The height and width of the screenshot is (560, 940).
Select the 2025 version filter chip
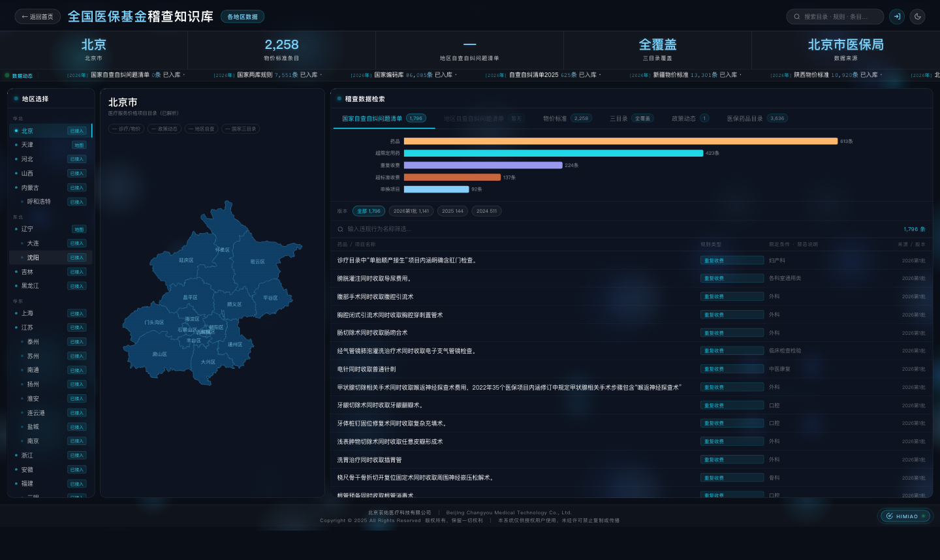coord(452,211)
